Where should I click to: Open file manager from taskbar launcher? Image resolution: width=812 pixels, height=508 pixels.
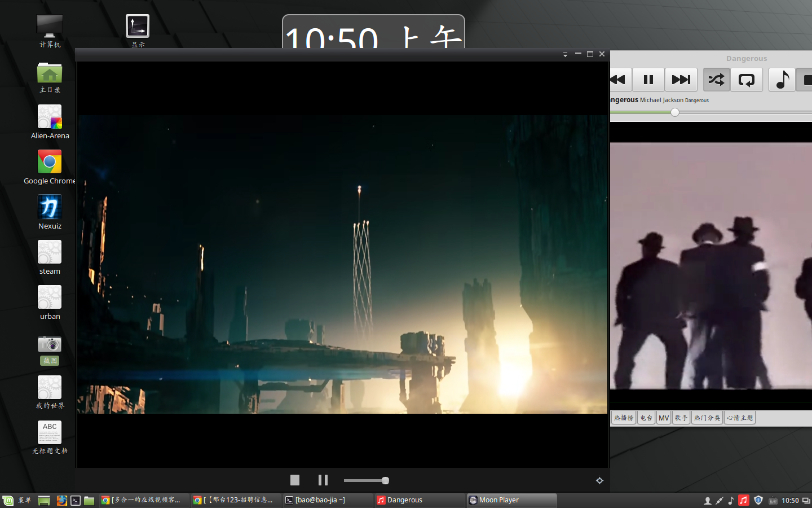tap(89, 500)
